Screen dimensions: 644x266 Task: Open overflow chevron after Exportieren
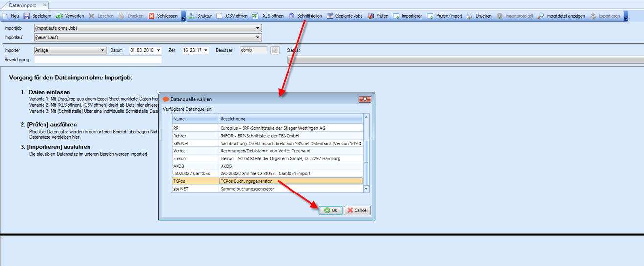(626, 16)
